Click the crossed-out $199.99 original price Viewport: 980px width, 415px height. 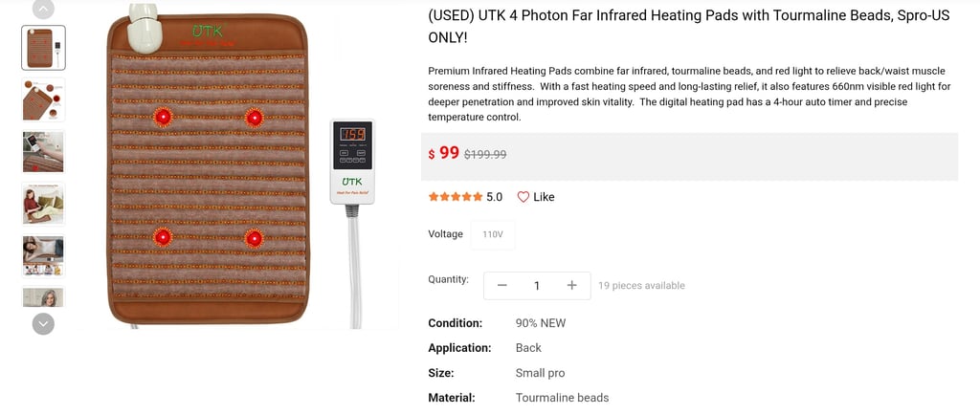(485, 155)
